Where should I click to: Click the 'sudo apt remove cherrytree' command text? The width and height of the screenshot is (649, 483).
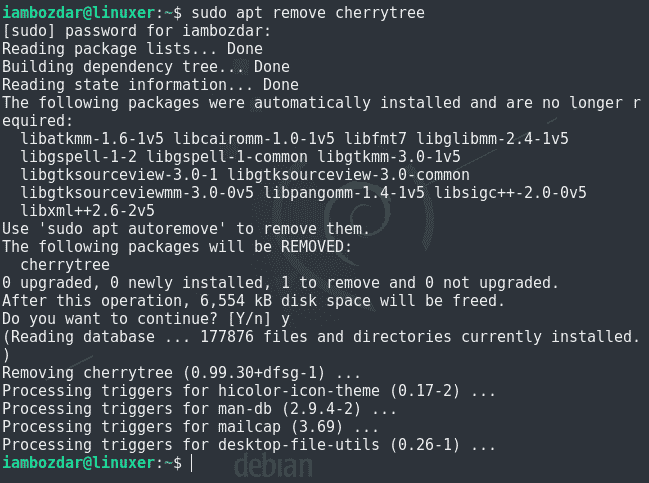308,13
